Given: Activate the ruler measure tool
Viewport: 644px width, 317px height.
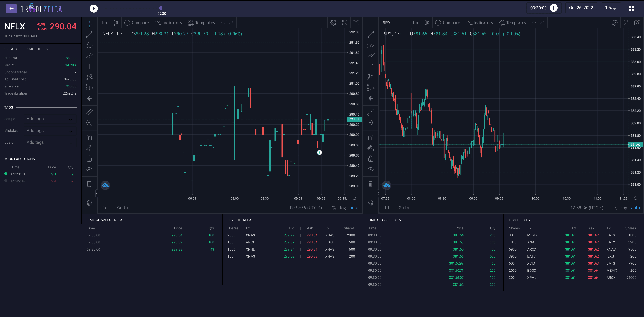Looking at the screenshot, I should (89, 112).
